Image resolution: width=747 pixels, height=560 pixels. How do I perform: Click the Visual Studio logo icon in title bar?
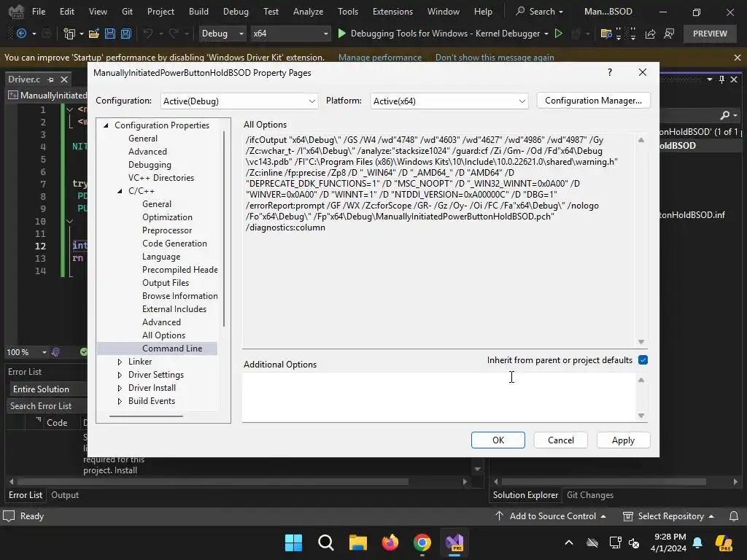coord(16,12)
